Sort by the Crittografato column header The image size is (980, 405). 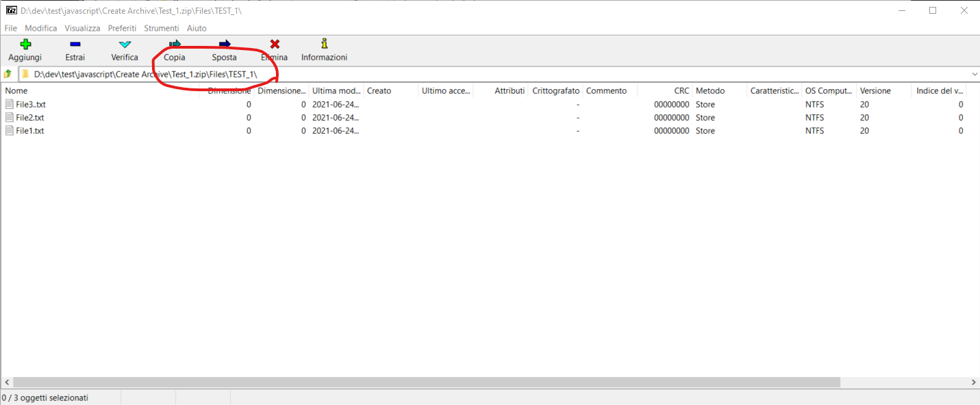pyautogui.click(x=555, y=90)
